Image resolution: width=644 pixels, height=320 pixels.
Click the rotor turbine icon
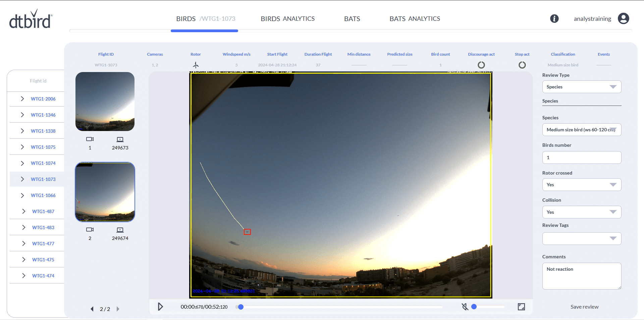[x=196, y=65]
